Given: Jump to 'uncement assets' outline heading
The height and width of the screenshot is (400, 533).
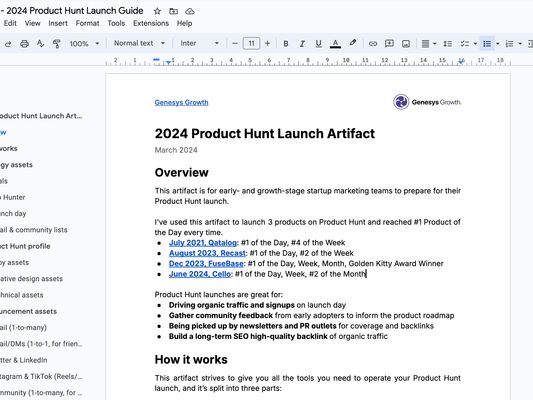Looking at the screenshot, I should pyautogui.click(x=29, y=311).
